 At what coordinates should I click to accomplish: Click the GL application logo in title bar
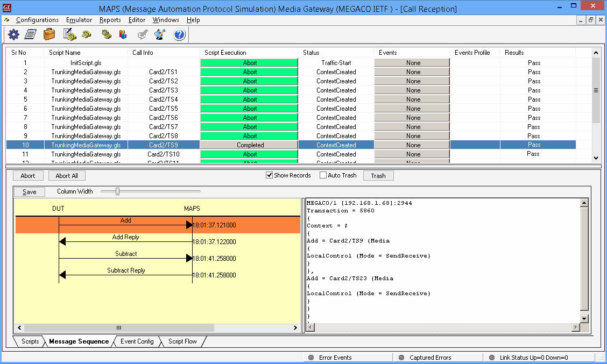click(x=7, y=8)
